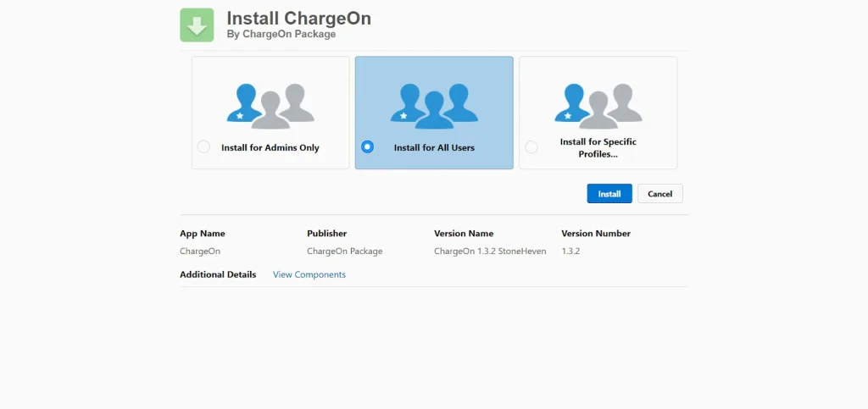Select Install for Specific Profiles radio button

tap(531, 147)
